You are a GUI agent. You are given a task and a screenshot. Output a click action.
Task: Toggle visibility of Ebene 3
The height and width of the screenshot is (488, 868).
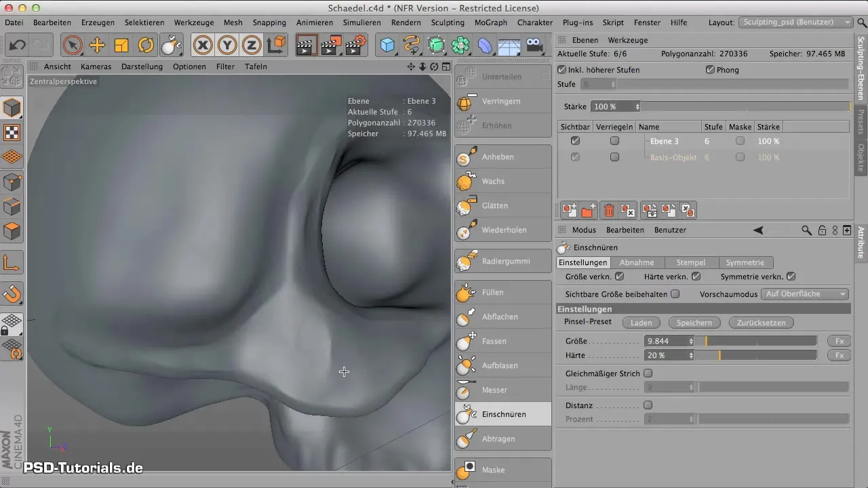point(576,141)
